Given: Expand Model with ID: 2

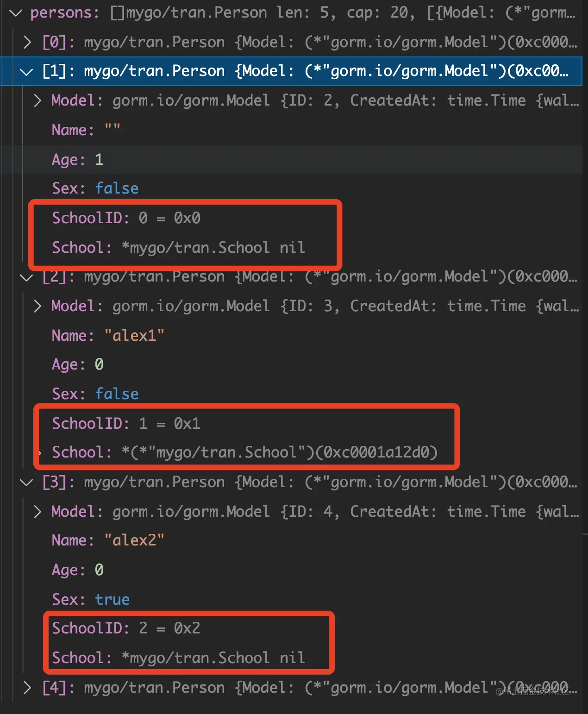Looking at the screenshot, I should click(38, 100).
